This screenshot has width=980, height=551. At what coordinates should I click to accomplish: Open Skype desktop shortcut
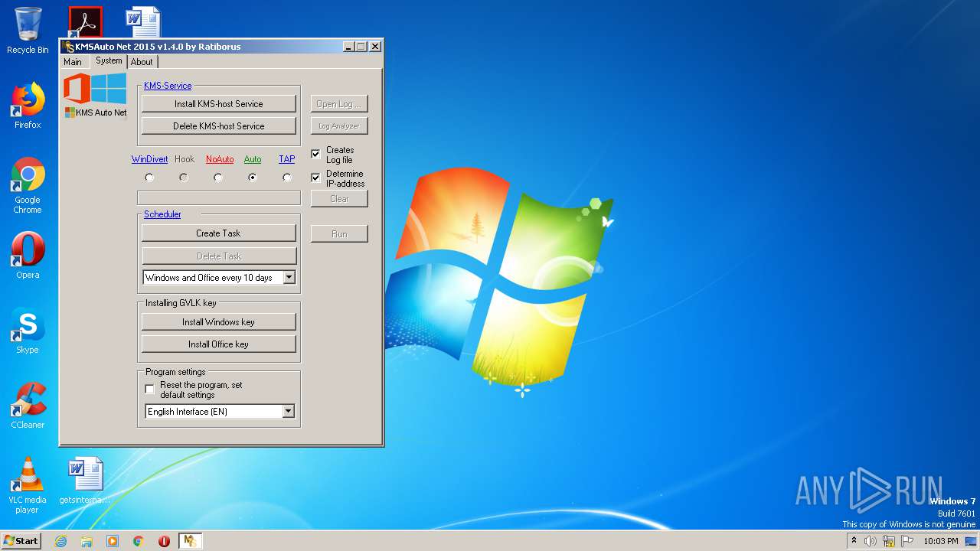28,331
